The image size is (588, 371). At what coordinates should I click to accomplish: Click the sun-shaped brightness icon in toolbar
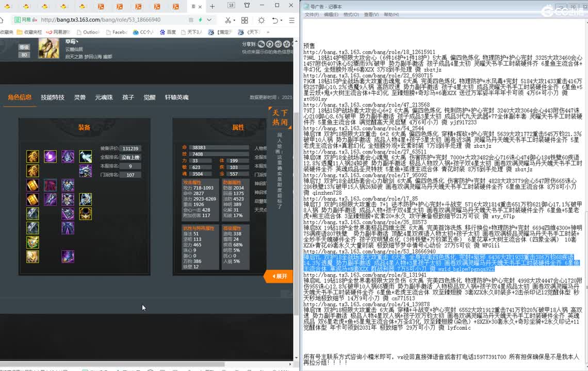pyautogui.click(x=262, y=20)
